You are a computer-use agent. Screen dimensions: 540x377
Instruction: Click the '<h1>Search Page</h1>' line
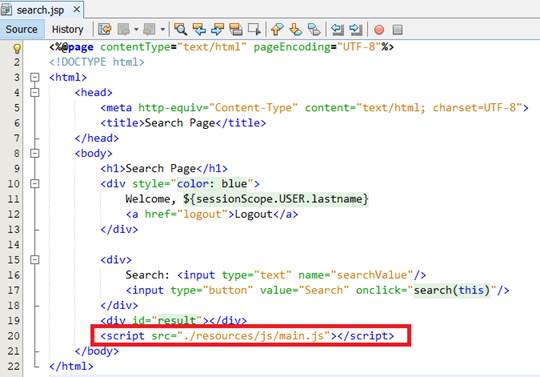[164, 168]
